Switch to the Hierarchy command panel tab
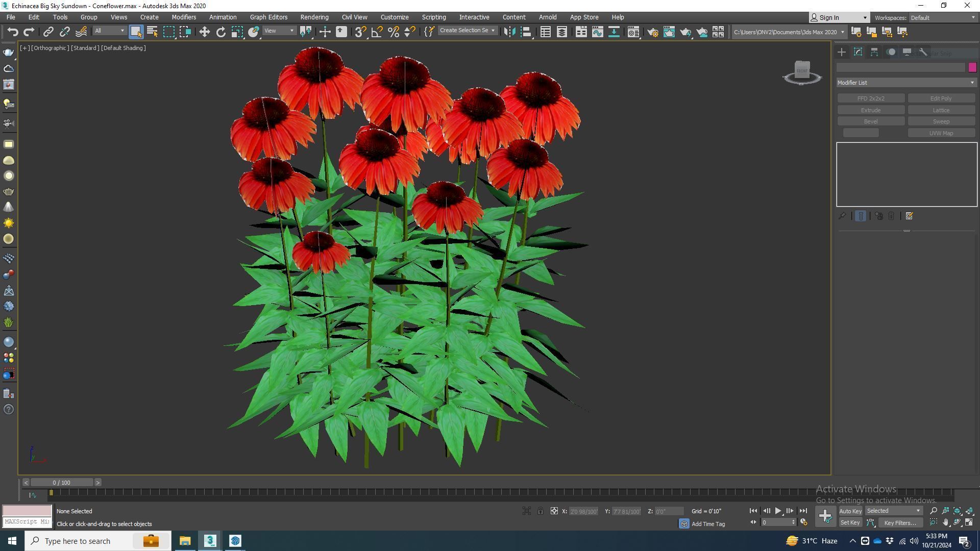 (874, 52)
